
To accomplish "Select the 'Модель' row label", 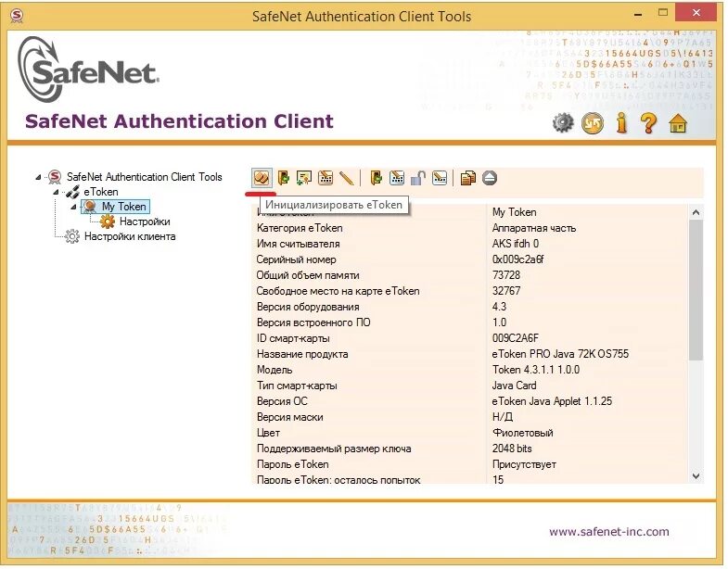I will [x=275, y=370].
